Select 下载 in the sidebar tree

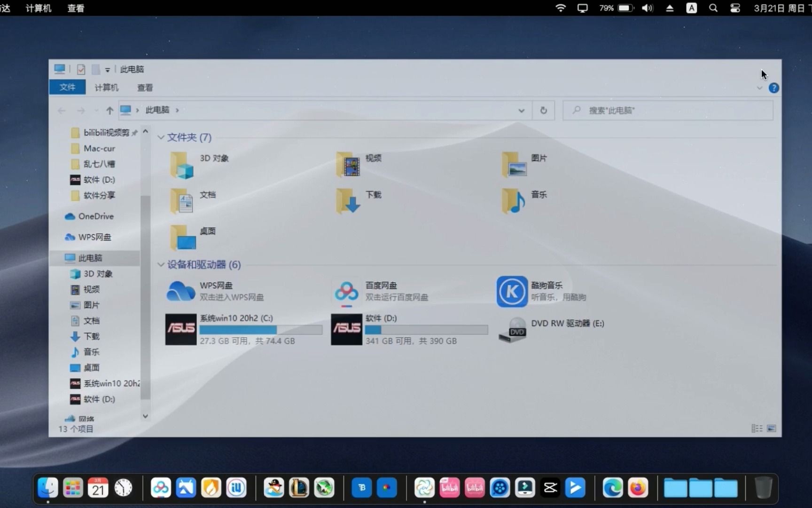pyautogui.click(x=86, y=336)
